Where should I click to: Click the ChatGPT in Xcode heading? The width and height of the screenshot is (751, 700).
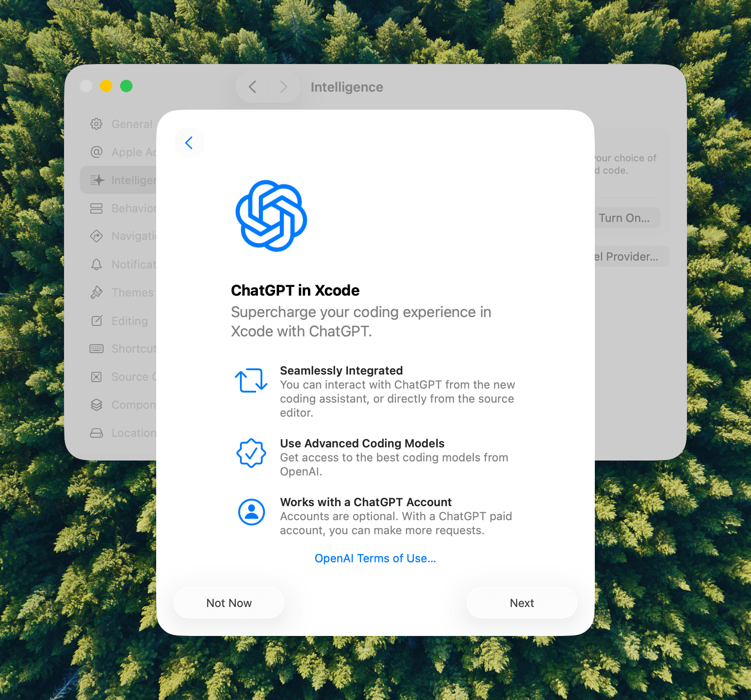[295, 290]
